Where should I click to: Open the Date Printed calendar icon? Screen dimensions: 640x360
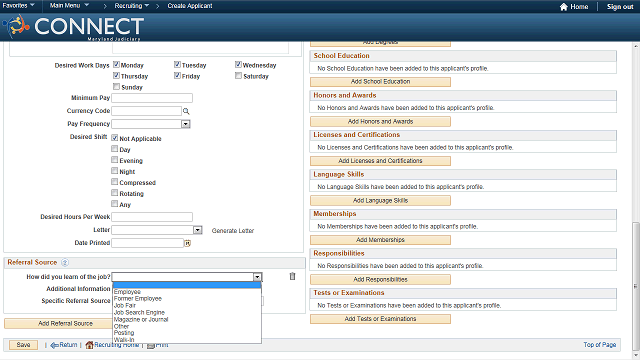tap(187, 243)
